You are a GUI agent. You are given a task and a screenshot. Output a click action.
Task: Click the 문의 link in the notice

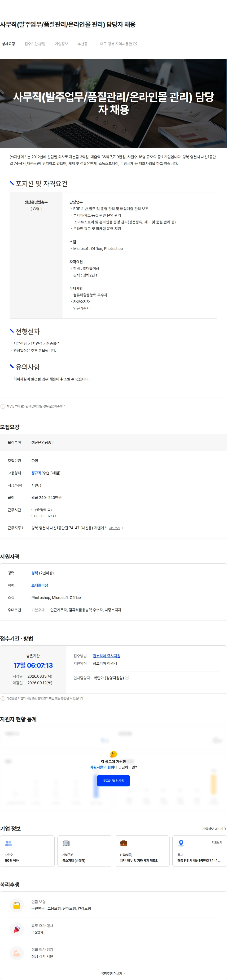(52, 406)
